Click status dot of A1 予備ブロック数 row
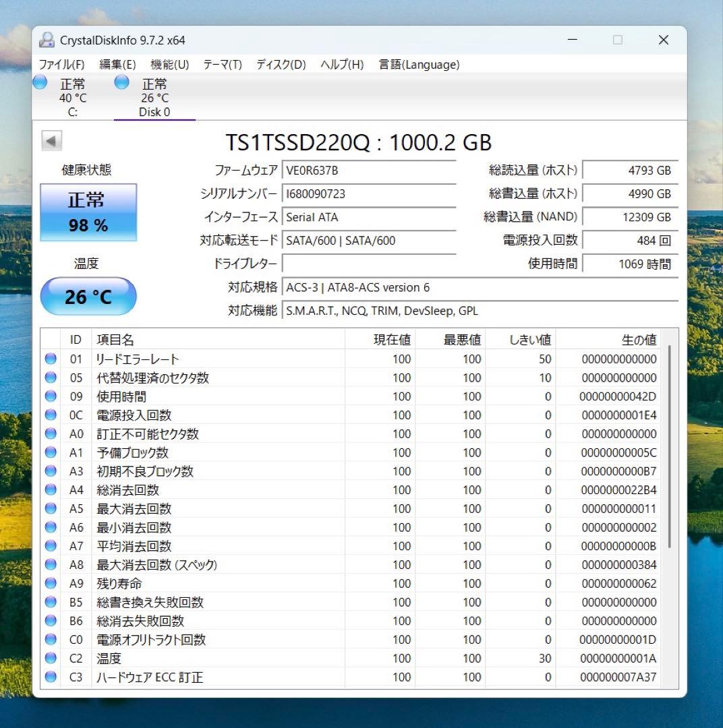Image resolution: width=723 pixels, height=728 pixels. [51, 452]
